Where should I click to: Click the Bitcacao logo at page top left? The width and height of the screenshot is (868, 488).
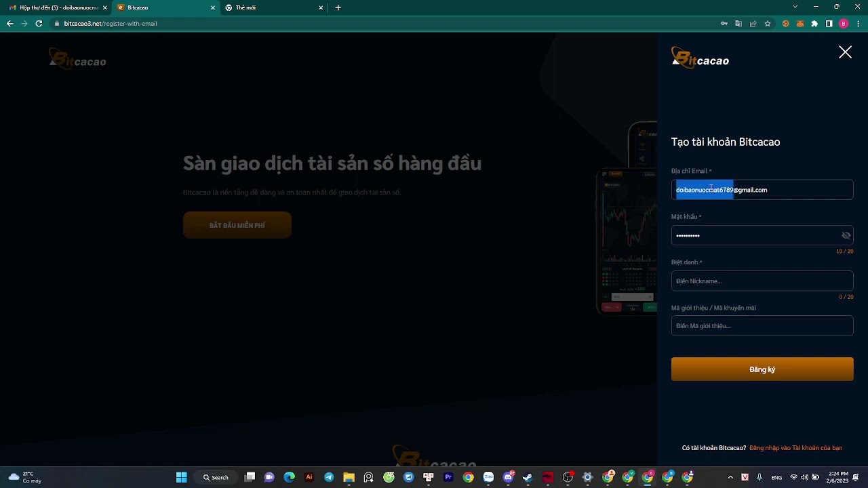(77, 59)
